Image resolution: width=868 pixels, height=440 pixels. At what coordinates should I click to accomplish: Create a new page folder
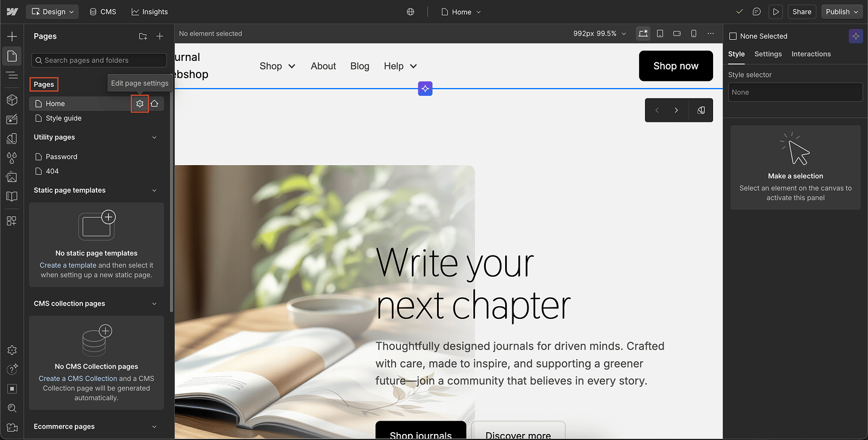(143, 36)
